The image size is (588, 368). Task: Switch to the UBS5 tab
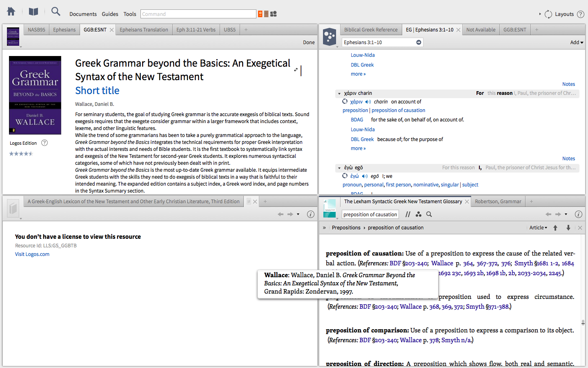230,30
